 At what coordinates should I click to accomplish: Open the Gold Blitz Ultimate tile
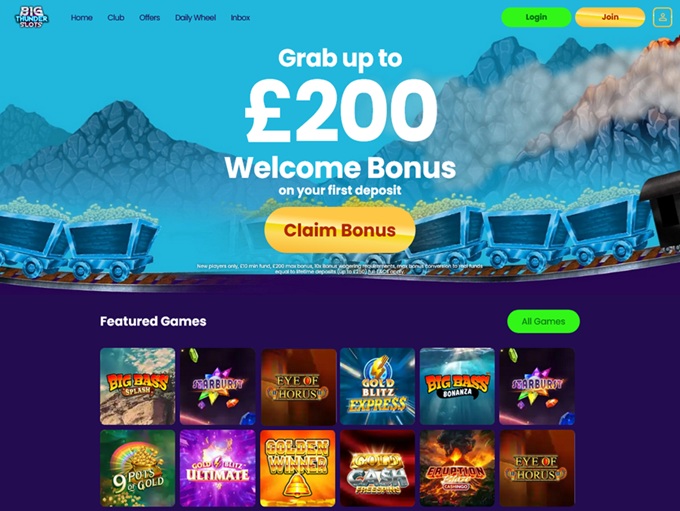pyautogui.click(x=217, y=468)
